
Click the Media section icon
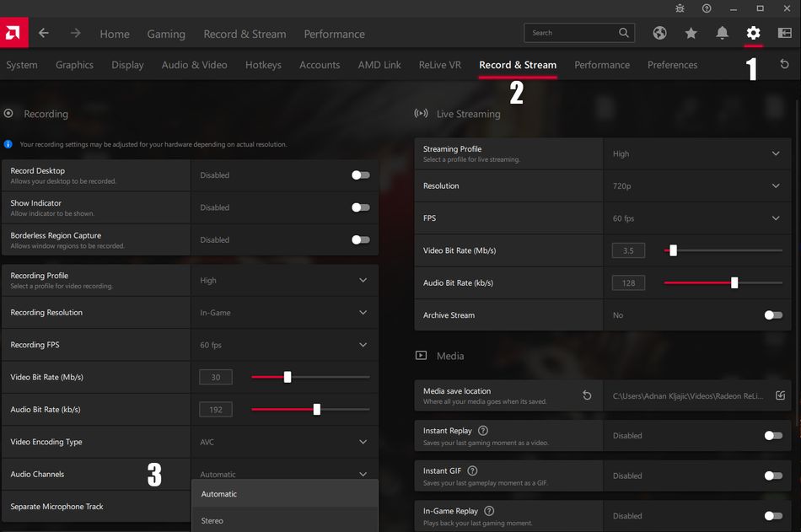click(x=421, y=355)
